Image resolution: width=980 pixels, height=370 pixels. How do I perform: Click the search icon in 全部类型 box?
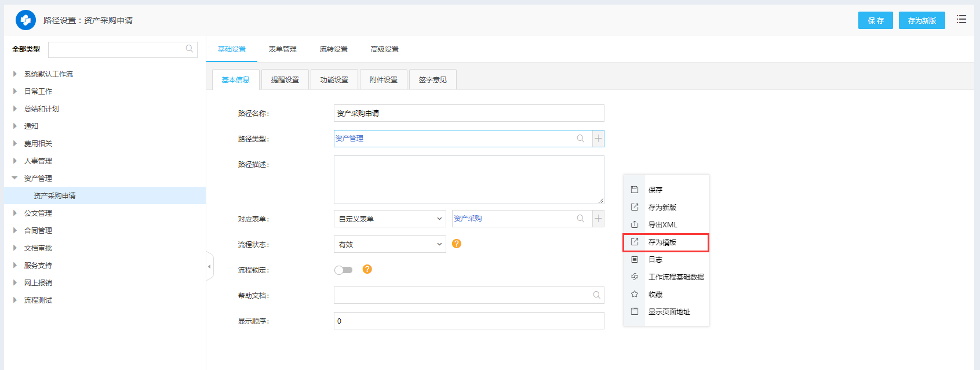click(190, 49)
